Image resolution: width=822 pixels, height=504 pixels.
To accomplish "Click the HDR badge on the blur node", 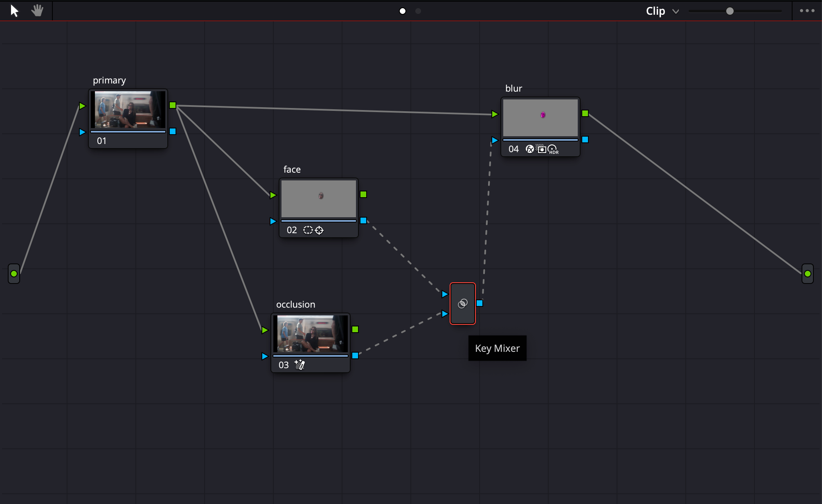I will pos(553,149).
